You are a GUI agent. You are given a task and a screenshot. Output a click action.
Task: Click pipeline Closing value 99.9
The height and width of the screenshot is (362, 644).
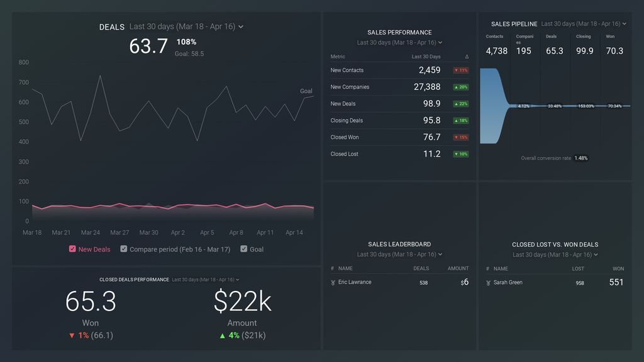(584, 51)
